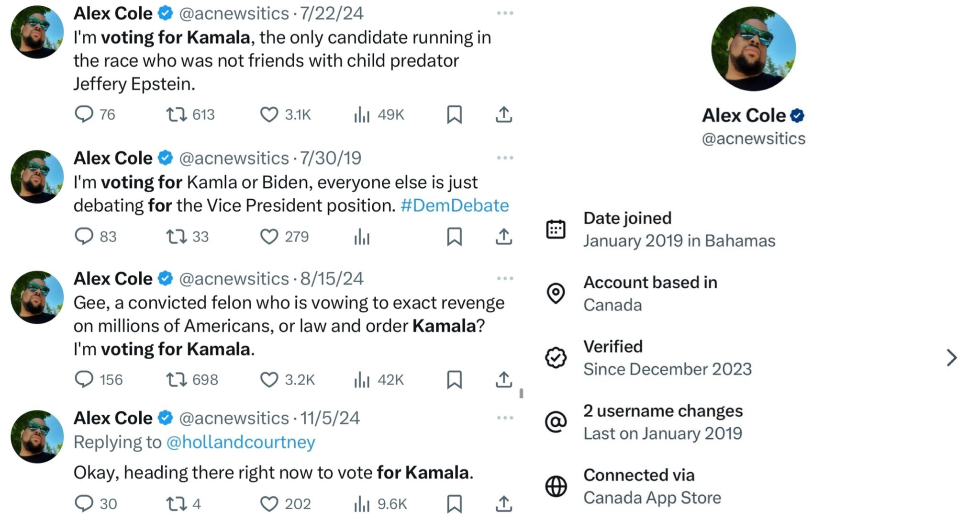Viewport: 980px width, 523px height.
Task: Retweet the 7/22/24 tweet with 613 reposts
Action: 176,115
